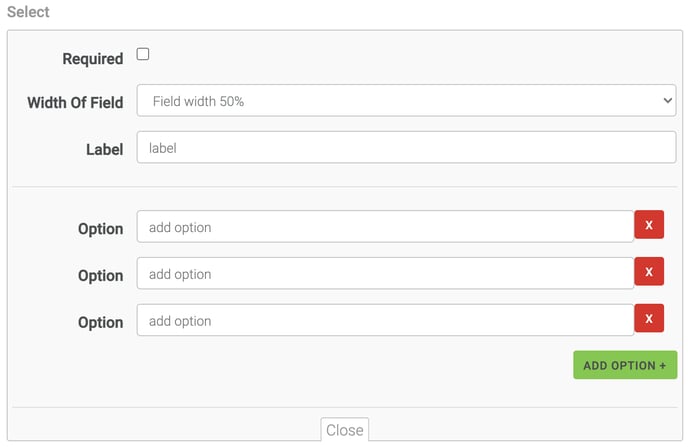
Task: Click the red X beside third option
Action: [649, 319]
